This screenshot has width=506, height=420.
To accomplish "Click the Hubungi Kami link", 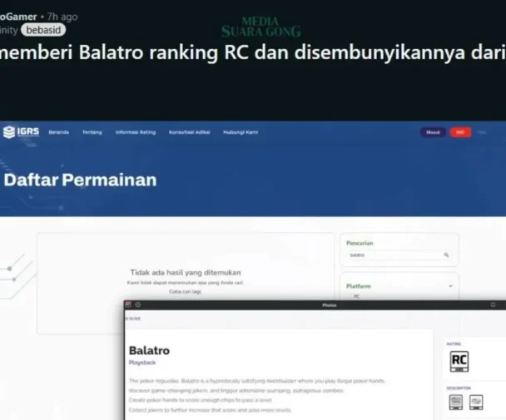I will 241,132.
